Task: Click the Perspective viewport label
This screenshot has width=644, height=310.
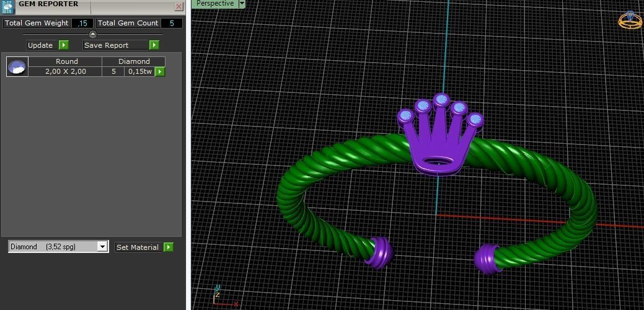Action: pos(215,4)
